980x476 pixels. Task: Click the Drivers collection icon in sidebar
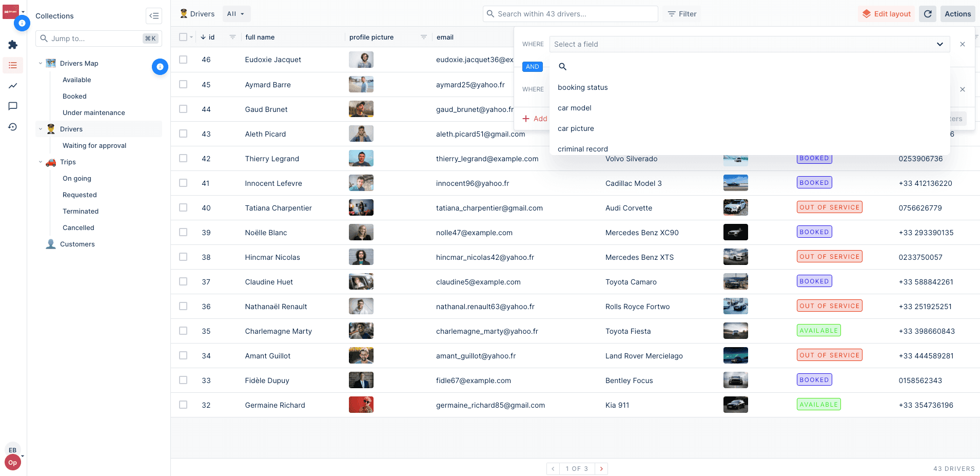pos(51,129)
